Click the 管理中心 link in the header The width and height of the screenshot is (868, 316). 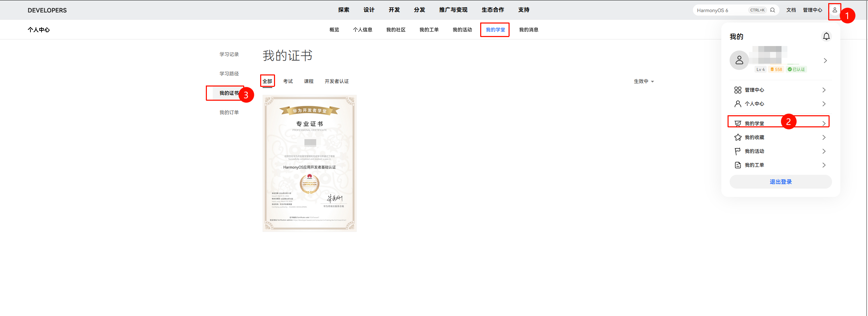pyautogui.click(x=812, y=10)
